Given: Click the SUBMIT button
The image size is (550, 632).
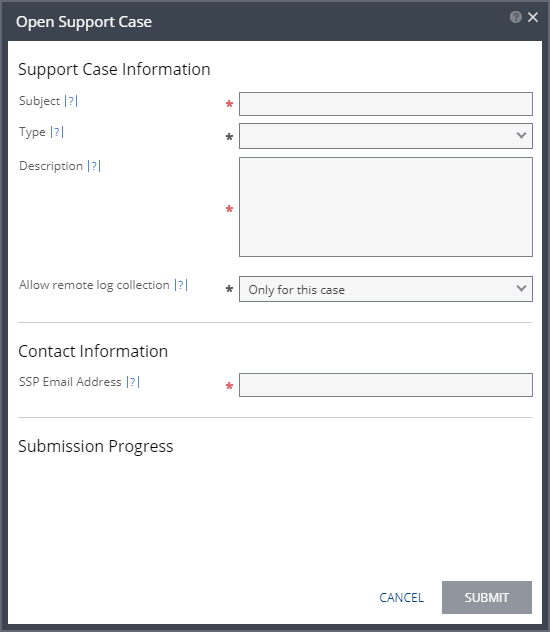Looking at the screenshot, I should coord(487,597).
